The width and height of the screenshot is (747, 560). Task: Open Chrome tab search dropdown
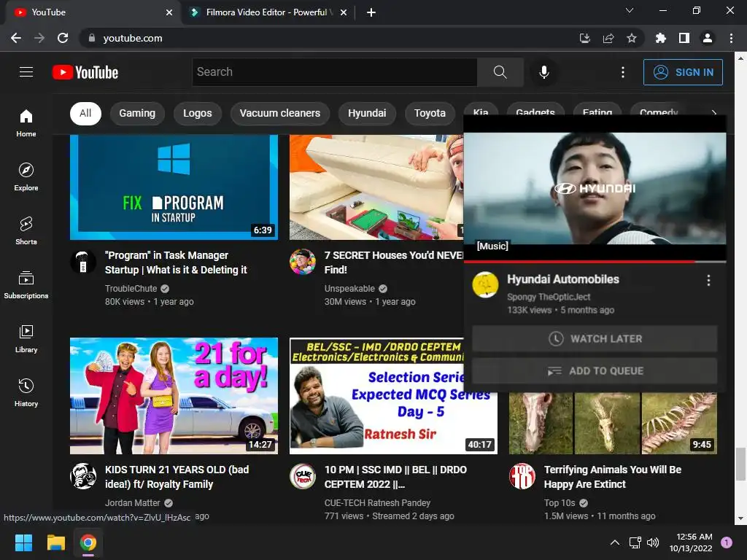tap(630, 10)
